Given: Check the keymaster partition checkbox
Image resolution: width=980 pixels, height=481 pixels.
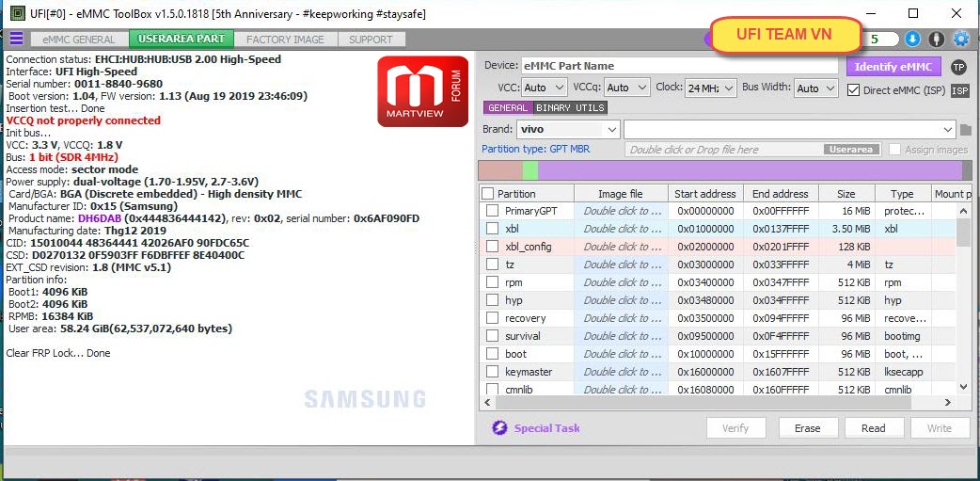Looking at the screenshot, I should [x=493, y=372].
